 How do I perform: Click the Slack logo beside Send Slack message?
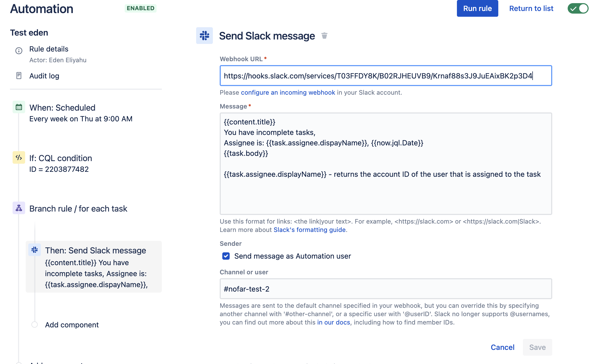click(x=204, y=36)
